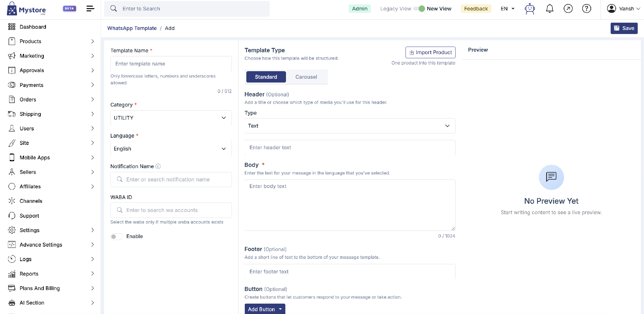
Task: Open the Language dropdown showing English
Action: 171,149
